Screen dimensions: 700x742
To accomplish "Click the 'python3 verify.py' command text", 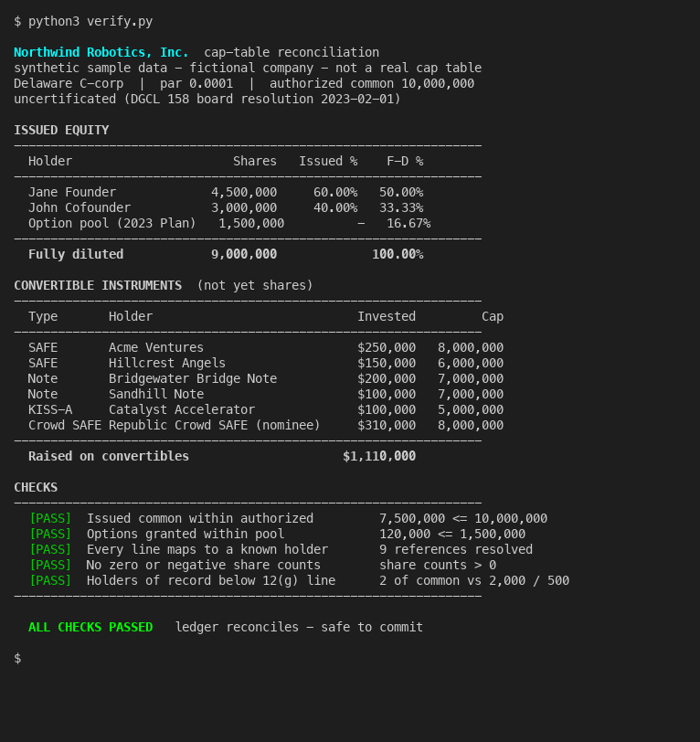I will pyautogui.click(x=90, y=22).
